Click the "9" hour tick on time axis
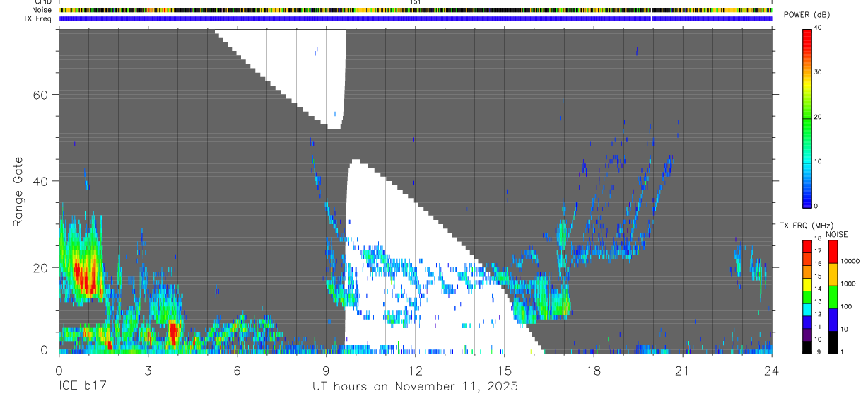868x401 pixels. (x=326, y=370)
